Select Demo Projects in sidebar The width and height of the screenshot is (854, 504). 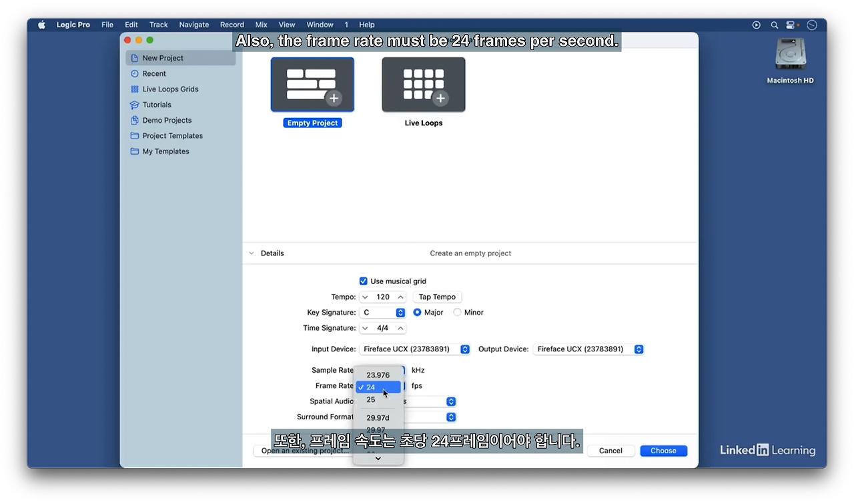tap(181, 120)
